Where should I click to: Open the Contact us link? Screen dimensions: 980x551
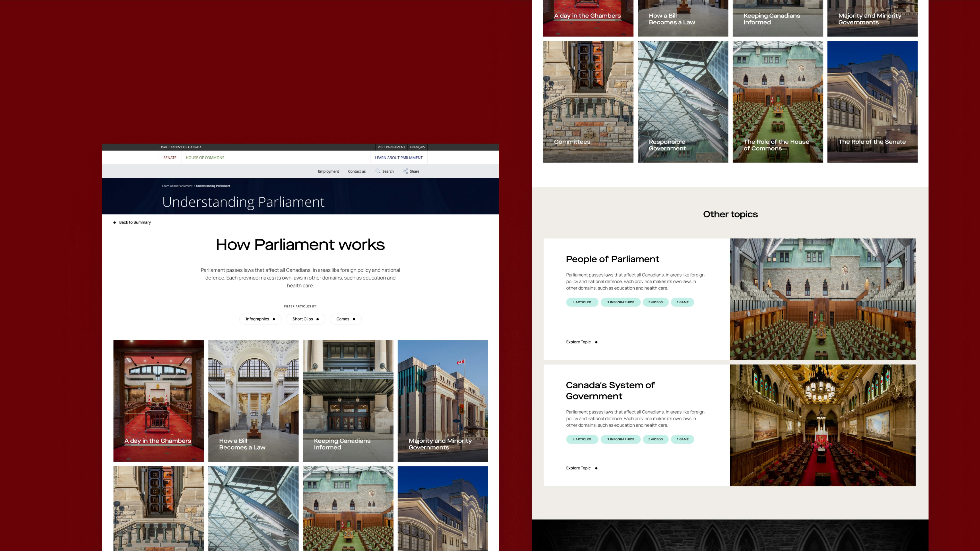coord(357,171)
